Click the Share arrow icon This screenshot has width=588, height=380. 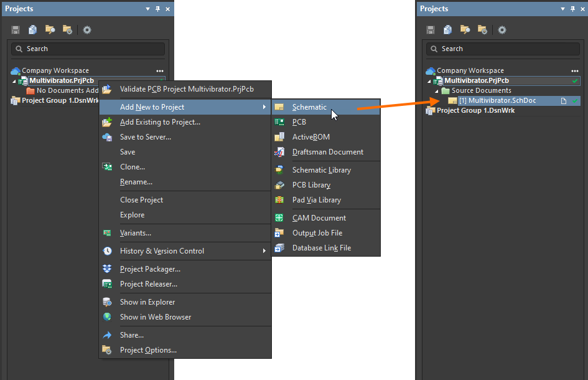click(107, 335)
